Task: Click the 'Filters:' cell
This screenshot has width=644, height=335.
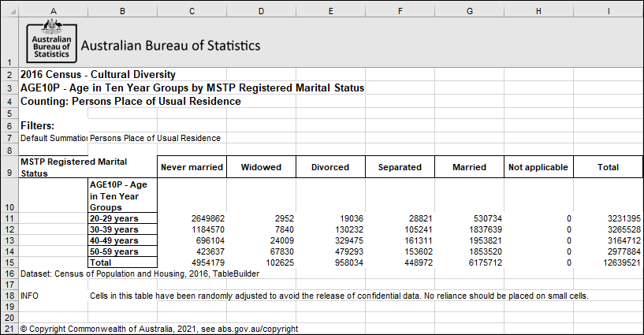Action: (x=37, y=125)
